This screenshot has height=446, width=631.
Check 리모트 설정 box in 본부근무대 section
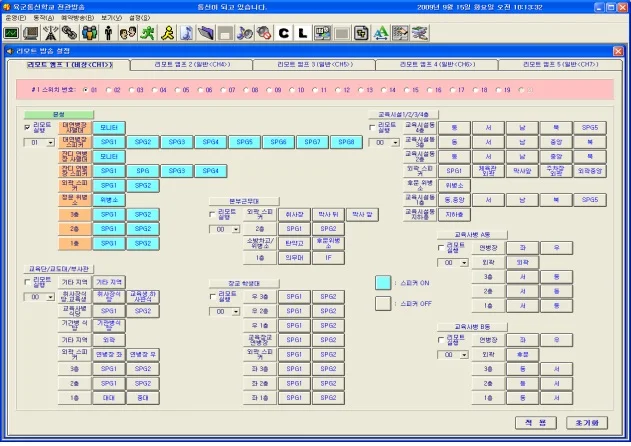pos(212,214)
